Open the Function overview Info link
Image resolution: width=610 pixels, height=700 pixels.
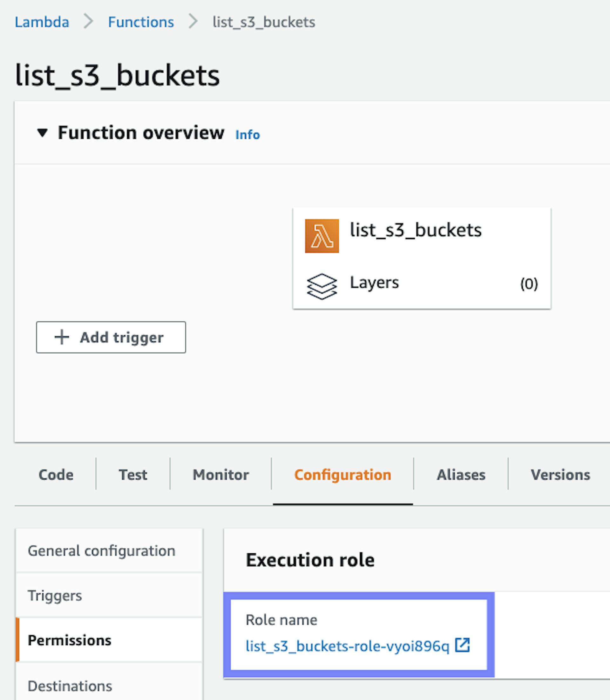coord(247,135)
